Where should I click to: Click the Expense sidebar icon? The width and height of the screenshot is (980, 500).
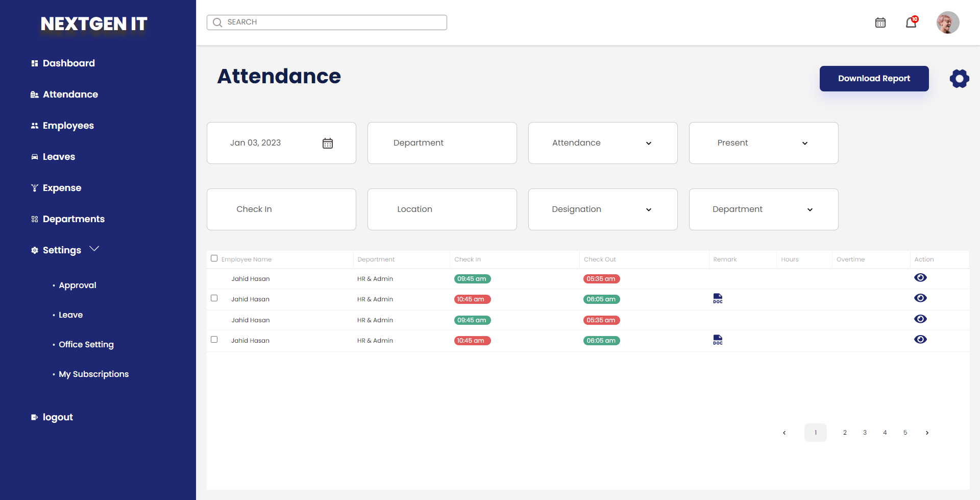(x=34, y=187)
